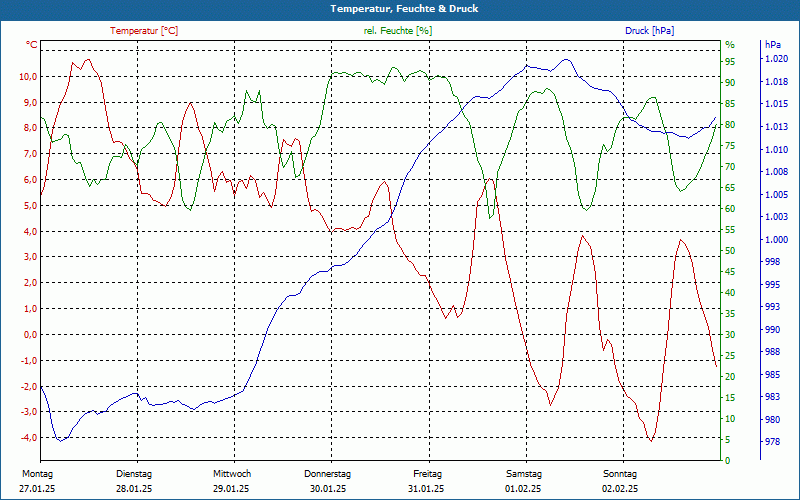This screenshot has width=800, height=500.
Task: Click the date '01.02.25'
Action: point(523,489)
